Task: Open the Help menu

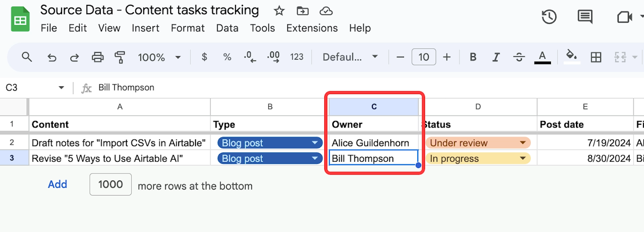Action: pos(360,28)
